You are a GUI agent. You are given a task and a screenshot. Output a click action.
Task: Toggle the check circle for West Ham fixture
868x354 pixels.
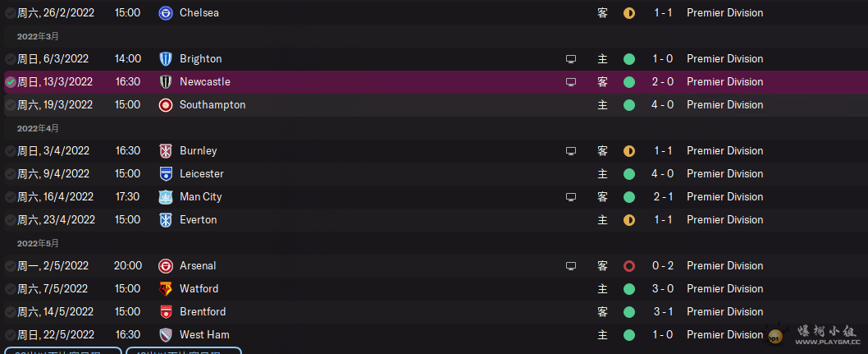(x=11, y=334)
